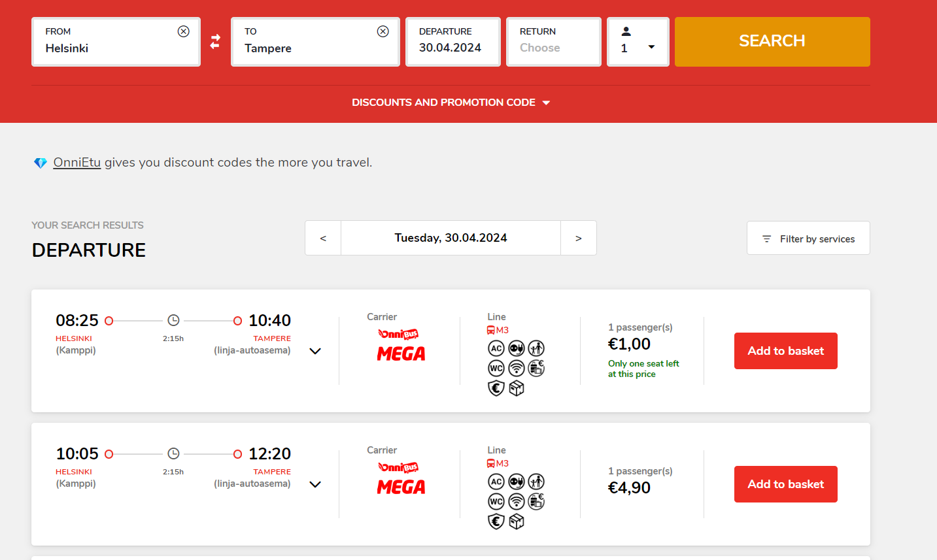Click the WiFi icon on the 08:25 trip

(x=517, y=369)
